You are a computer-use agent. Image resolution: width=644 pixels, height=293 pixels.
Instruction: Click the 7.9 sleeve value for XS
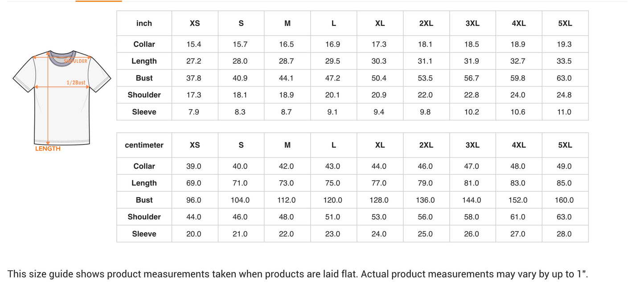coord(194,112)
